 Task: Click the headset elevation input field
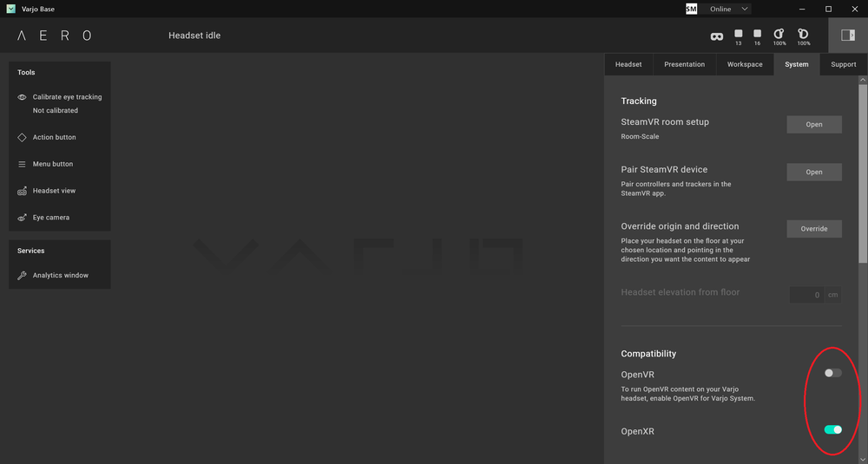coord(806,295)
